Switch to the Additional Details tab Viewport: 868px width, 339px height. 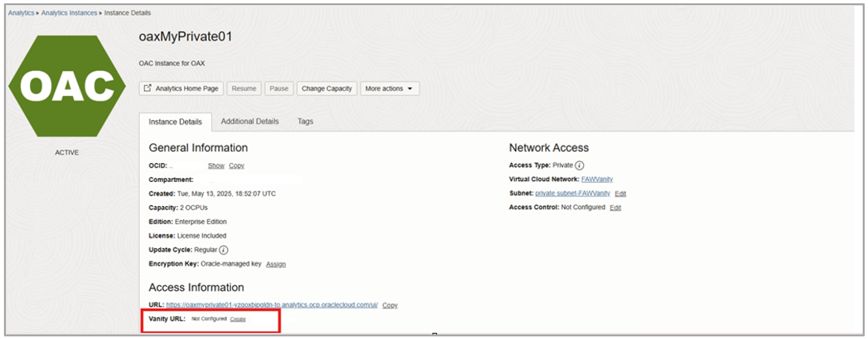[x=250, y=121]
